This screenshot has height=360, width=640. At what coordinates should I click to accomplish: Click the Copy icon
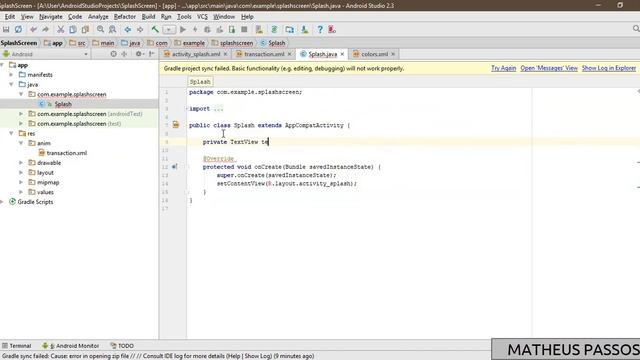coord(73,29)
